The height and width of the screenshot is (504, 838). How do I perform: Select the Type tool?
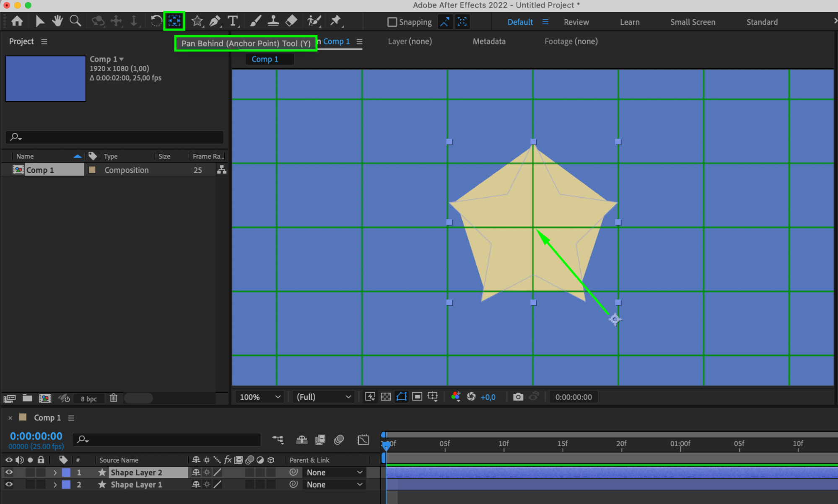pos(233,21)
